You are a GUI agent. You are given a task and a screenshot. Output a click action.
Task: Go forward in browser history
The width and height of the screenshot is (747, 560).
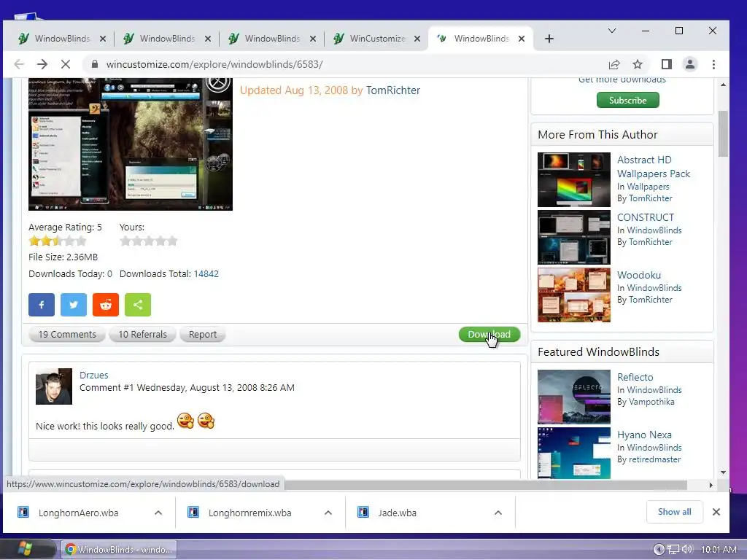[x=42, y=64]
